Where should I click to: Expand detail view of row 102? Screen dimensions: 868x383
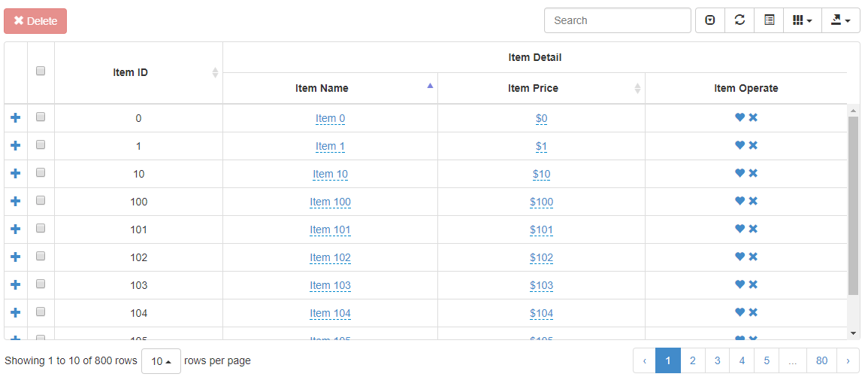pyautogui.click(x=16, y=257)
